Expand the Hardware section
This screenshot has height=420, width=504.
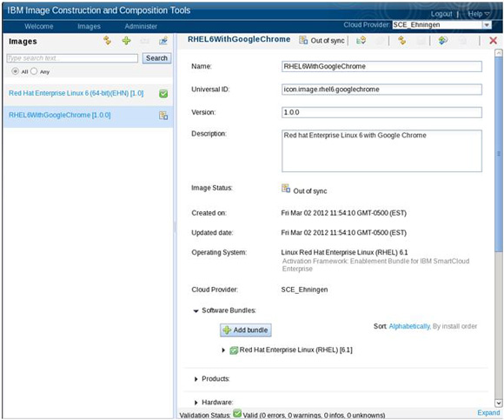[196, 403]
